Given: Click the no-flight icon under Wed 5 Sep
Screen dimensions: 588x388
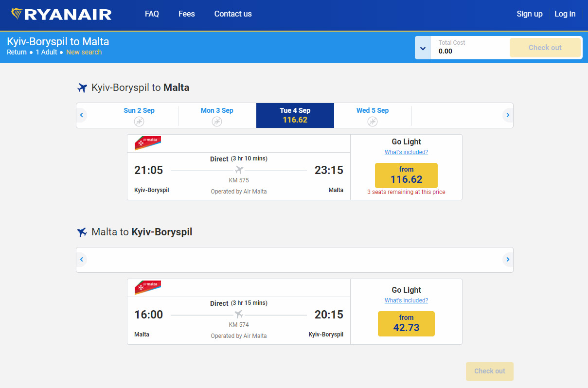Looking at the screenshot, I should 373,121.
